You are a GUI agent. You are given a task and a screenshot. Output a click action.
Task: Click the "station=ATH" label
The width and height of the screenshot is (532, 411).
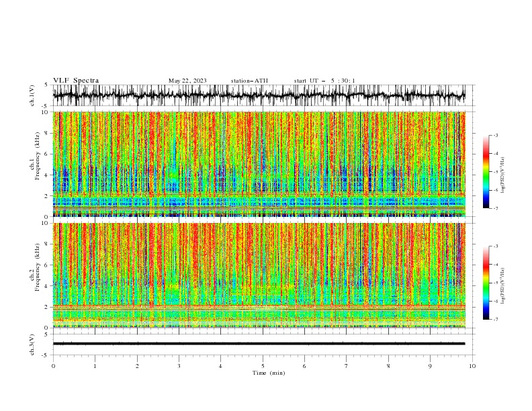(249, 81)
